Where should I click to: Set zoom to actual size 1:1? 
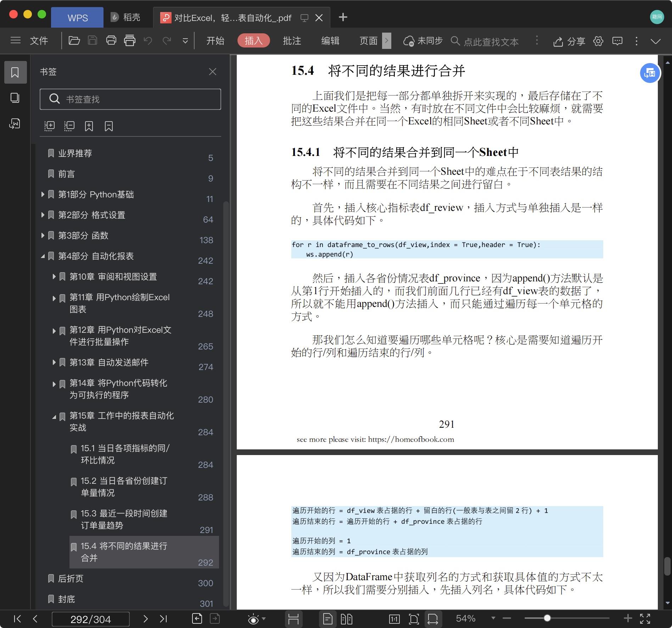coord(394,619)
